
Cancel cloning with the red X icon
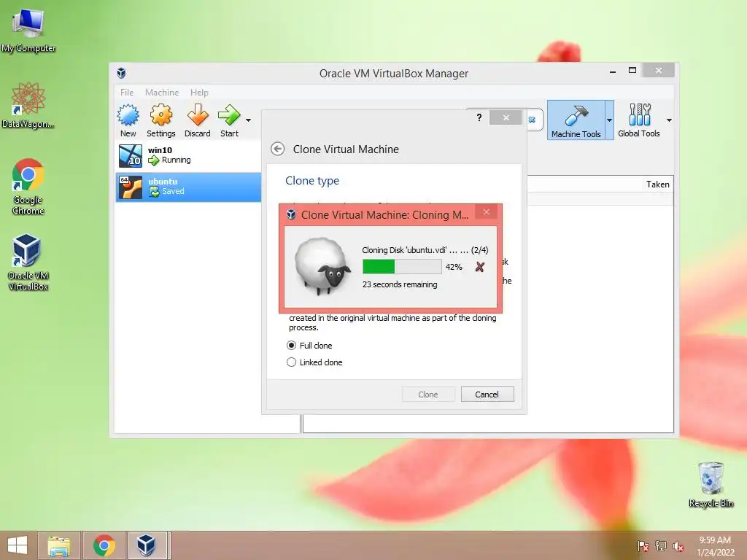[x=480, y=267]
